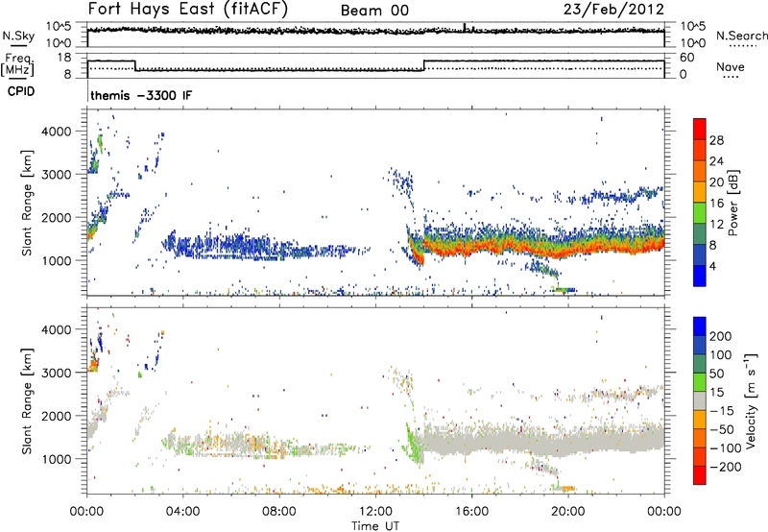Click the blue bottom segment of Power color bar

[700, 276]
